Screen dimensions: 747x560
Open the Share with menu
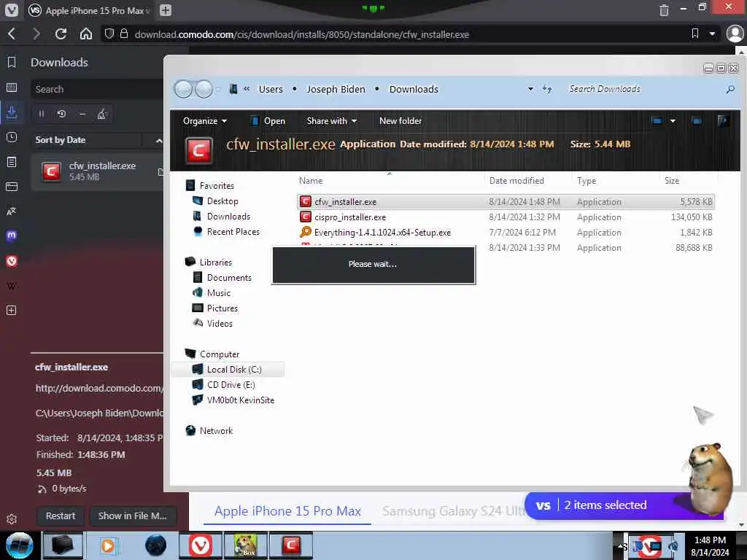coord(332,121)
